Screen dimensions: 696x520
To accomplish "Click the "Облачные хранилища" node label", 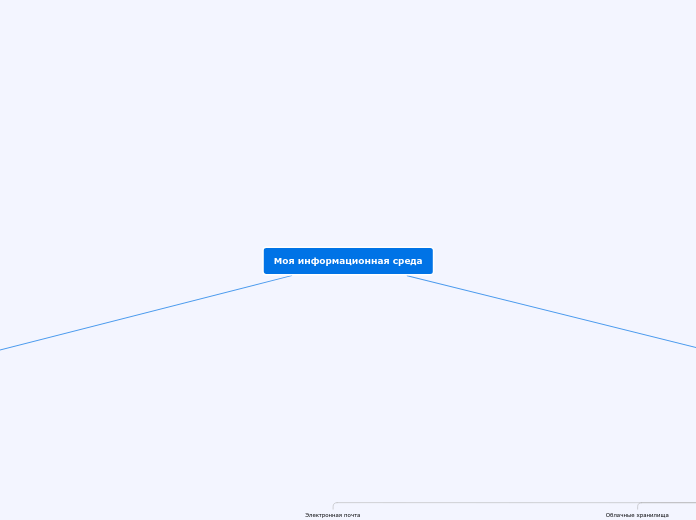I will click(637, 515).
